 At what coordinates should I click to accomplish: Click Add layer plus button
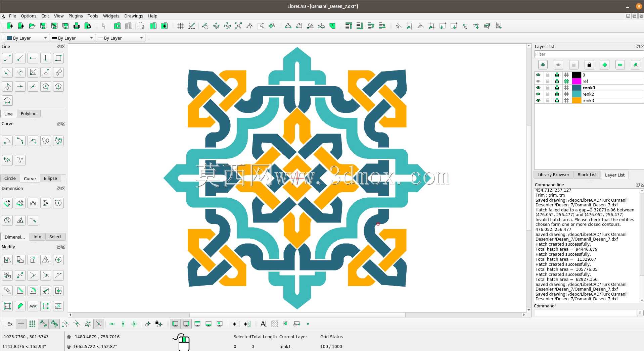click(605, 65)
